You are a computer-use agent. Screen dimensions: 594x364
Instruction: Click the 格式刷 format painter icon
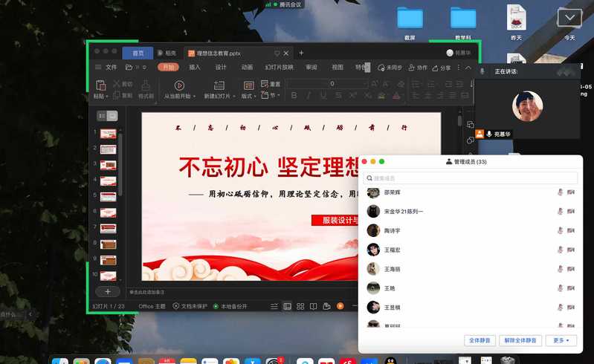pyautogui.click(x=146, y=85)
